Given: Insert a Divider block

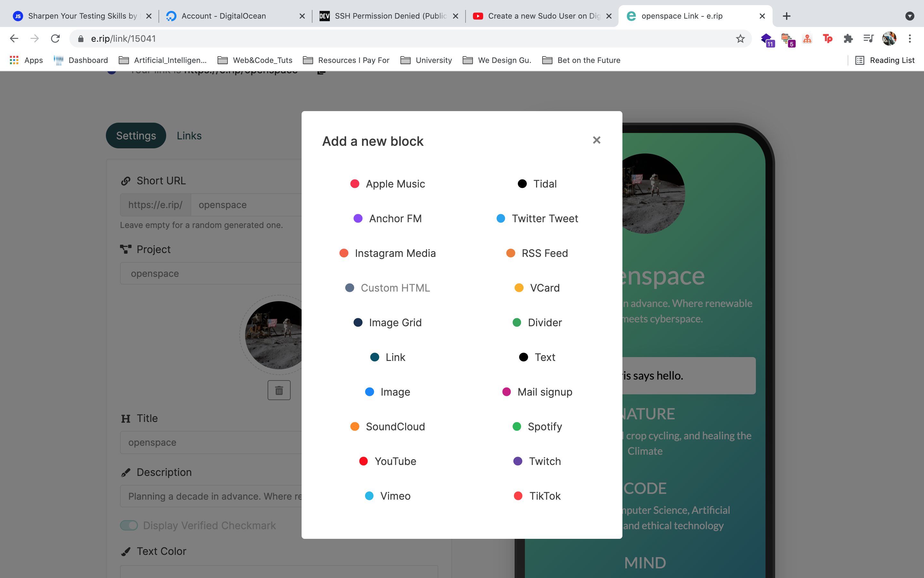Looking at the screenshot, I should [537, 323].
